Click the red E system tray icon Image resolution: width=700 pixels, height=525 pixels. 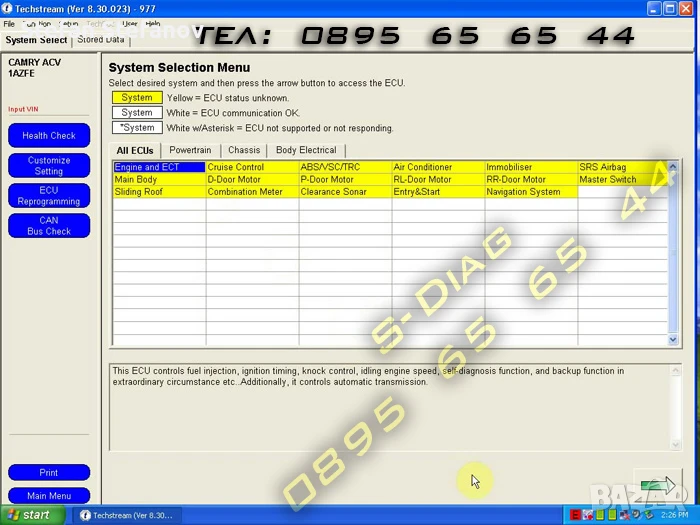click(576, 515)
